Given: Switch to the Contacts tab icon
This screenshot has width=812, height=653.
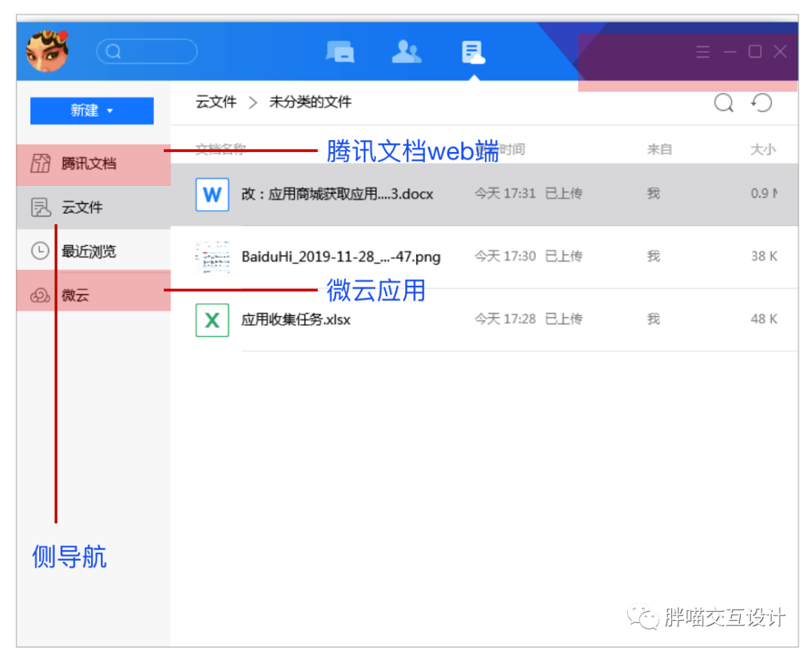Looking at the screenshot, I should coord(407,51).
